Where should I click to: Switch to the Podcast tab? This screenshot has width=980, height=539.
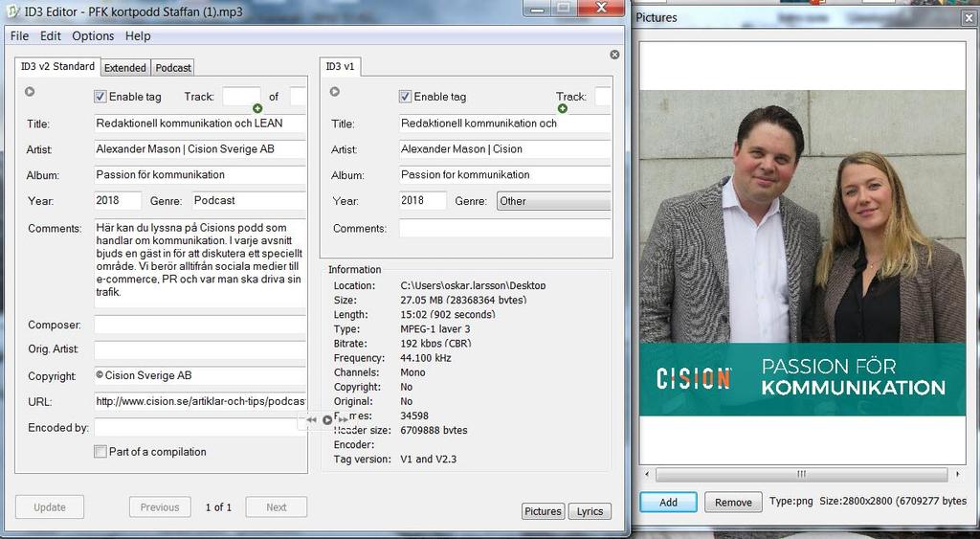coord(173,68)
